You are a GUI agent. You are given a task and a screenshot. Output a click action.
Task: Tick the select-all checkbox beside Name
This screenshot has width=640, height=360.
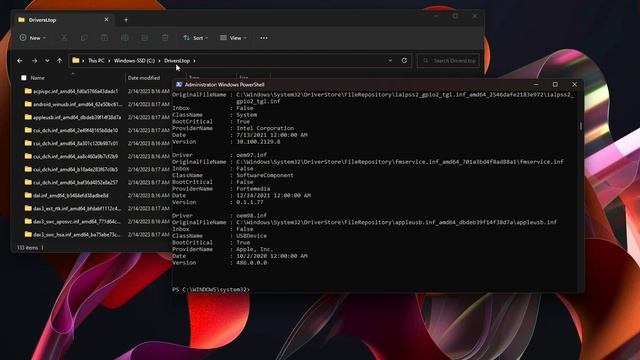click(x=24, y=78)
